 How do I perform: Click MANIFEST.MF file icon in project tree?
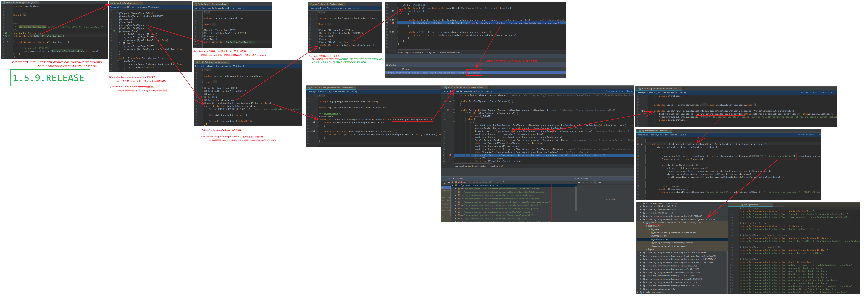652,236
